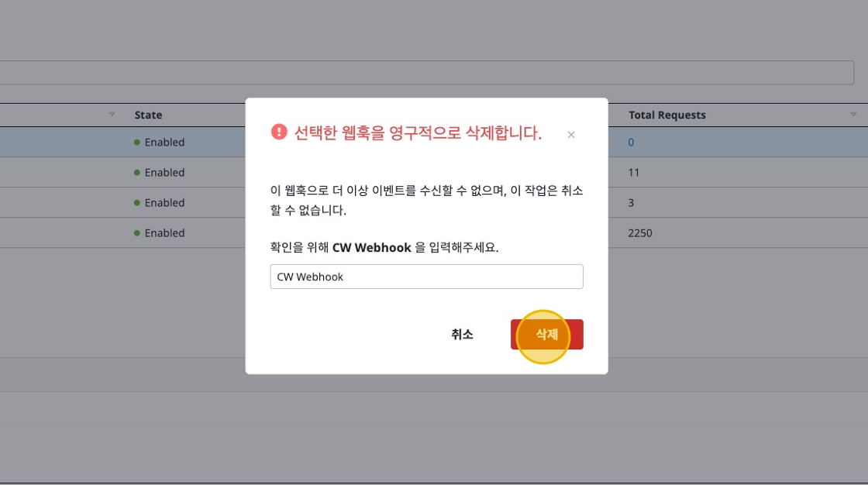Open the blue 0 total requests link
The image size is (868, 485).
[x=631, y=143]
